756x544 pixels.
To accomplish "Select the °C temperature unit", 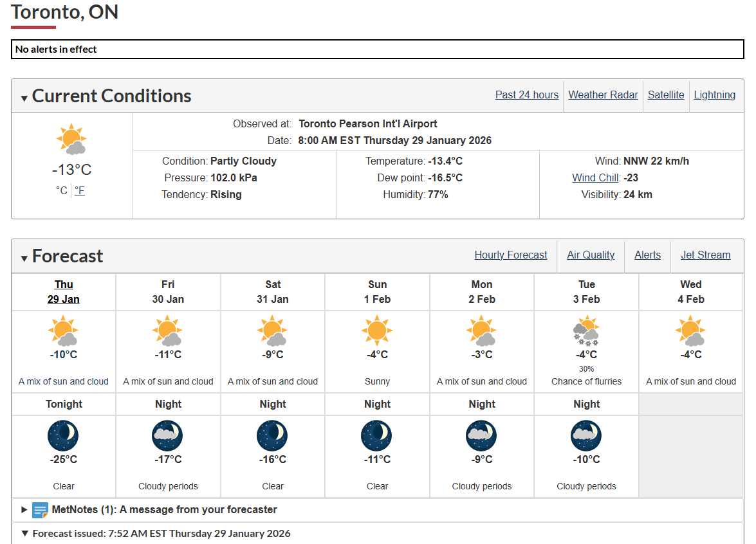I will 62,190.
